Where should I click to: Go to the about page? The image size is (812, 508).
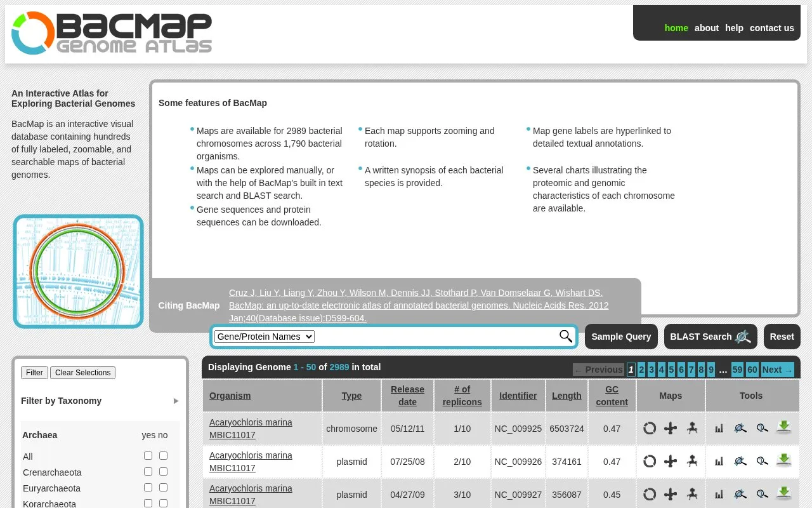707,28
